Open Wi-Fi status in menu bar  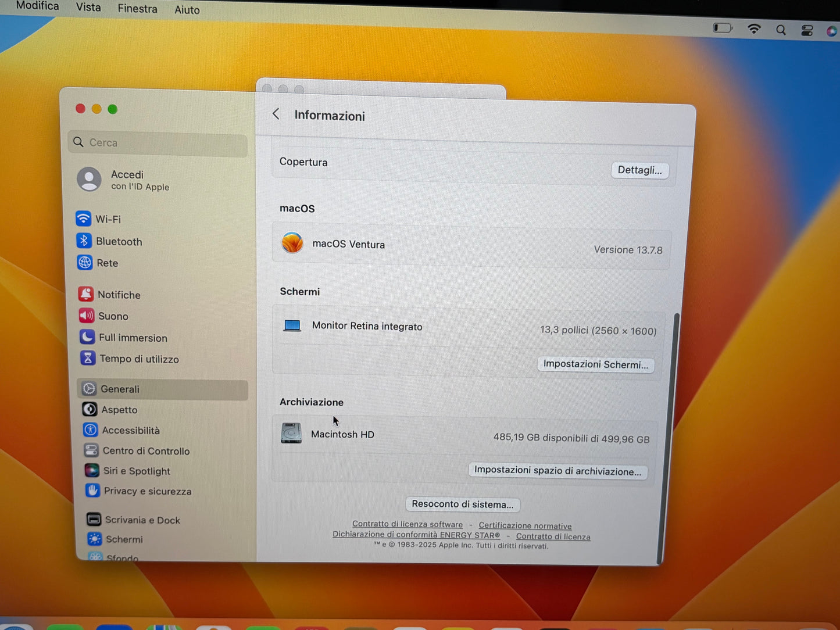(754, 28)
